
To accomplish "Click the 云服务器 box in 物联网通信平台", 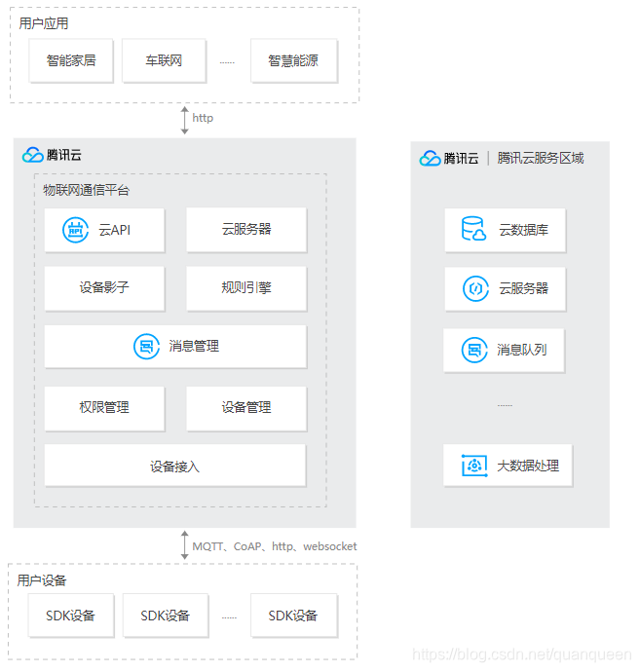I will tap(246, 230).
